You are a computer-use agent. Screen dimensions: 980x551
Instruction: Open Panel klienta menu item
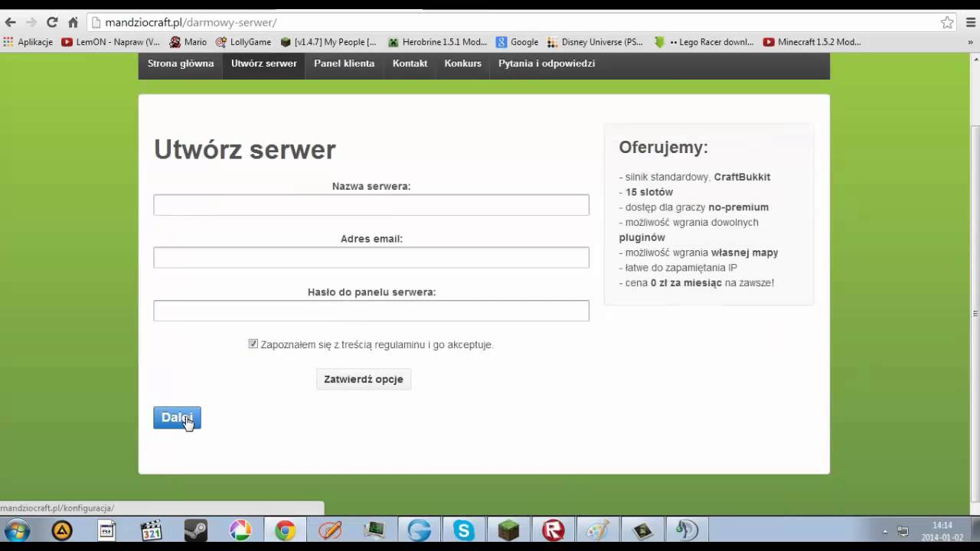point(345,64)
